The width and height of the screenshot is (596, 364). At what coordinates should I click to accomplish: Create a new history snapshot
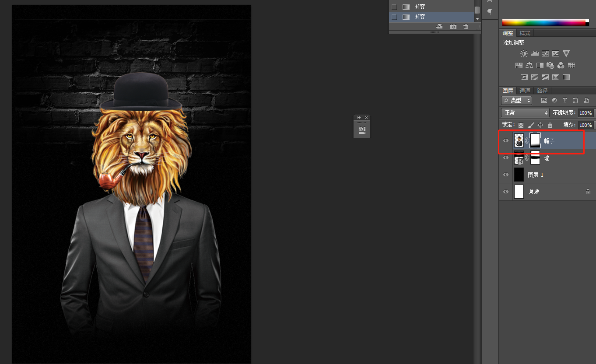point(453,27)
